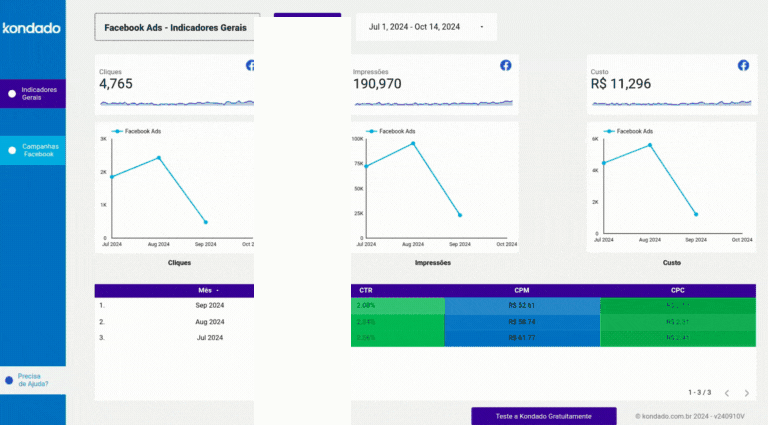Open the Campanhas Facebook sidebar page
The image size is (768, 425).
point(32,150)
